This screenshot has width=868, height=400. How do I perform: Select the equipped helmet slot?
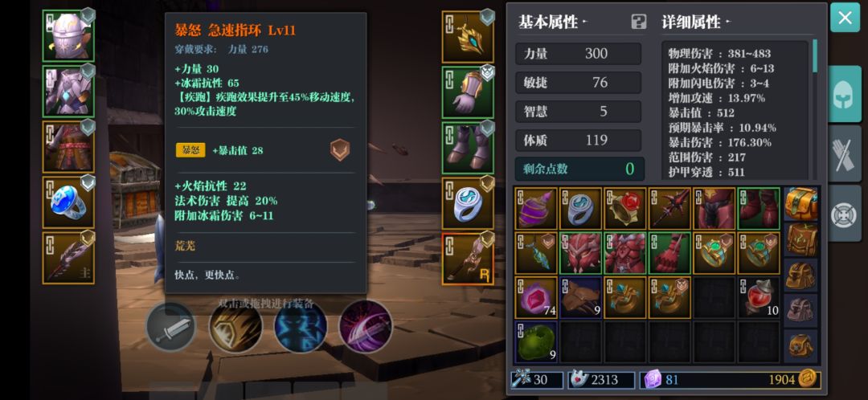click(68, 35)
